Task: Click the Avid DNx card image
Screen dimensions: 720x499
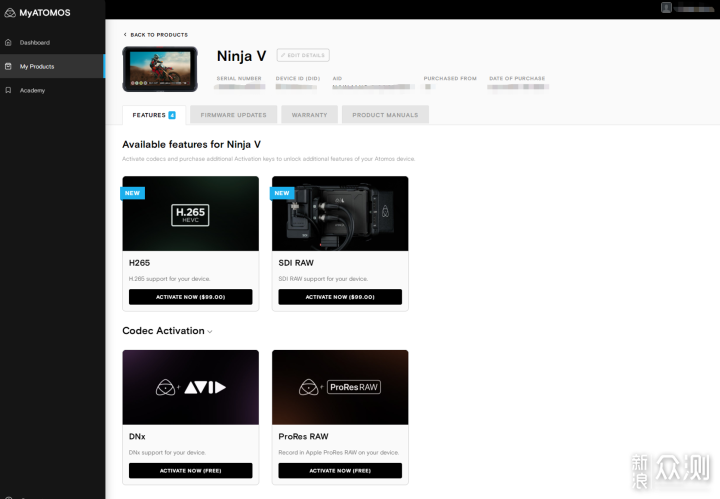Action: [191, 387]
